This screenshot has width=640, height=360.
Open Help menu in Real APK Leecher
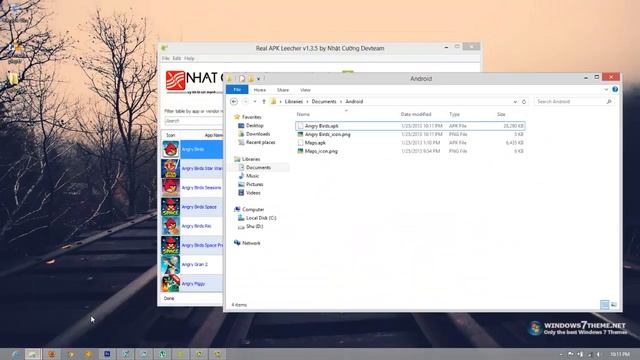coord(189,58)
